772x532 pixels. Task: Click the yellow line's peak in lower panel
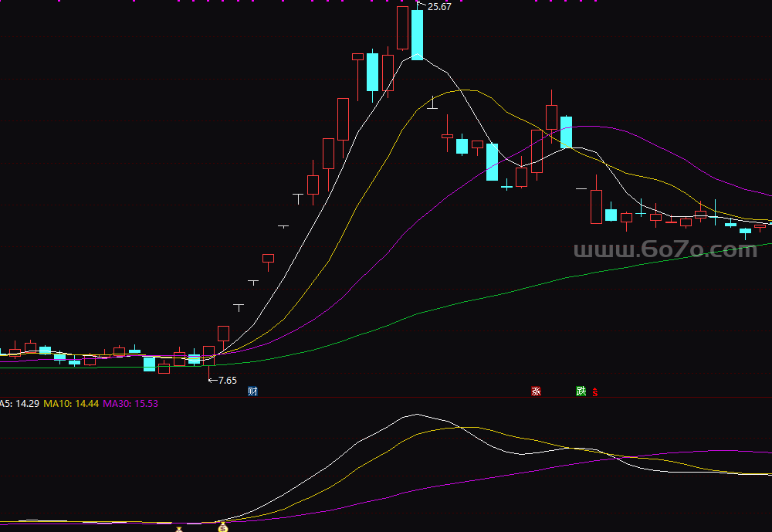[x=455, y=427]
